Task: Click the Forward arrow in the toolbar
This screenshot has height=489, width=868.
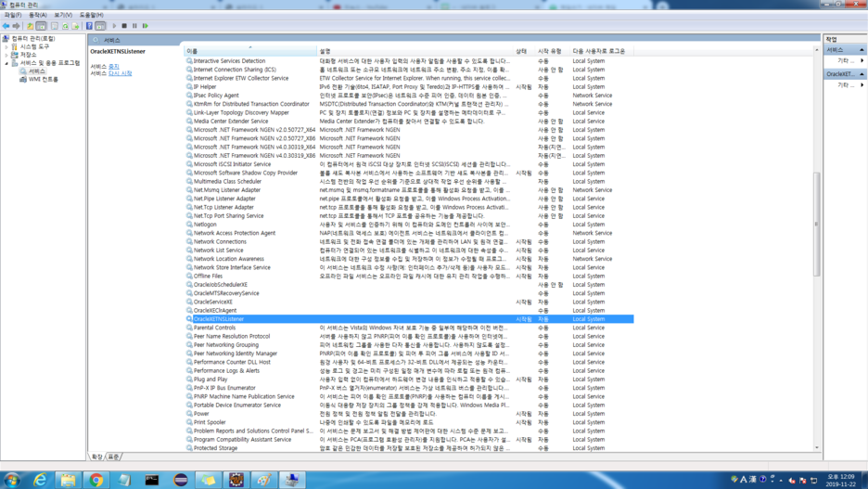Action: pyautogui.click(x=16, y=26)
